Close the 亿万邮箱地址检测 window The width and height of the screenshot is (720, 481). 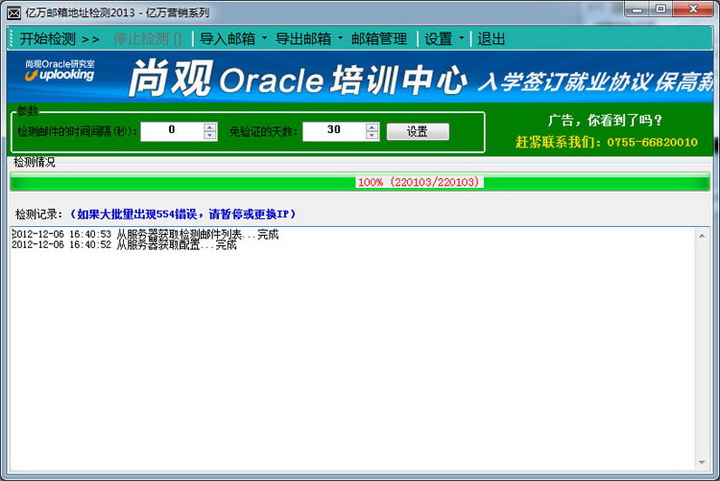(693, 9)
